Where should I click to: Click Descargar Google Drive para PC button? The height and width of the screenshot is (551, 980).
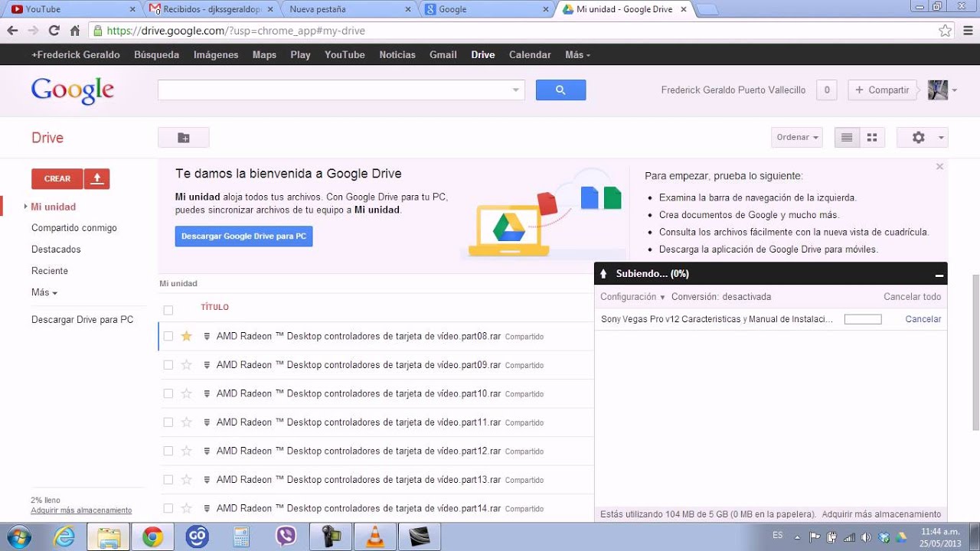tap(243, 236)
